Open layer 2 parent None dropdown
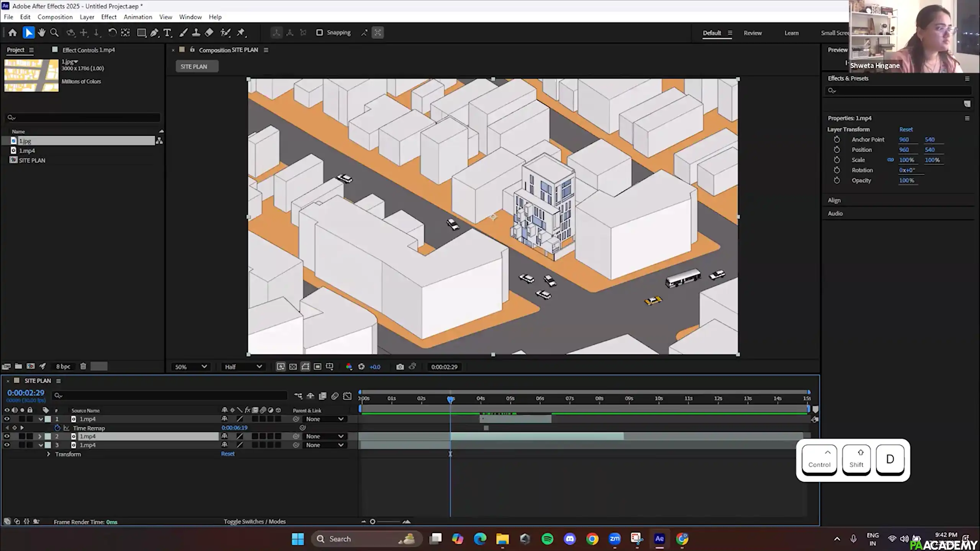Image resolution: width=980 pixels, height=551 pixels. click(324, 436)
